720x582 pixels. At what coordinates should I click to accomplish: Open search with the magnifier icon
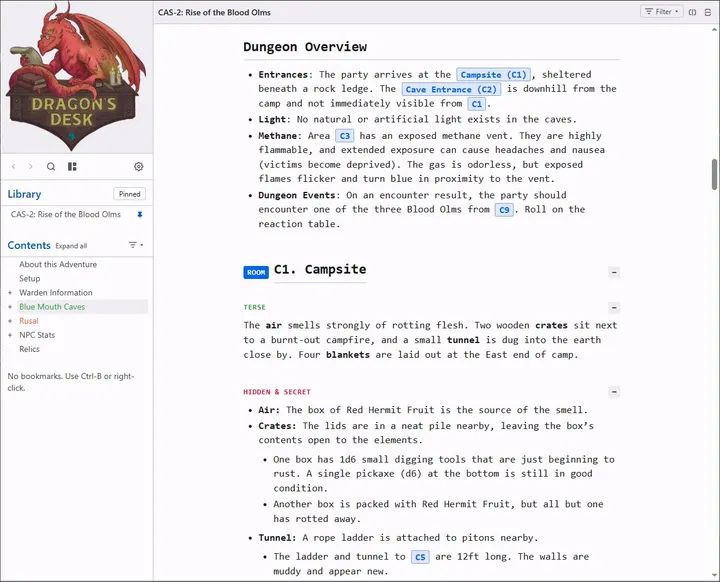point(51,166)
